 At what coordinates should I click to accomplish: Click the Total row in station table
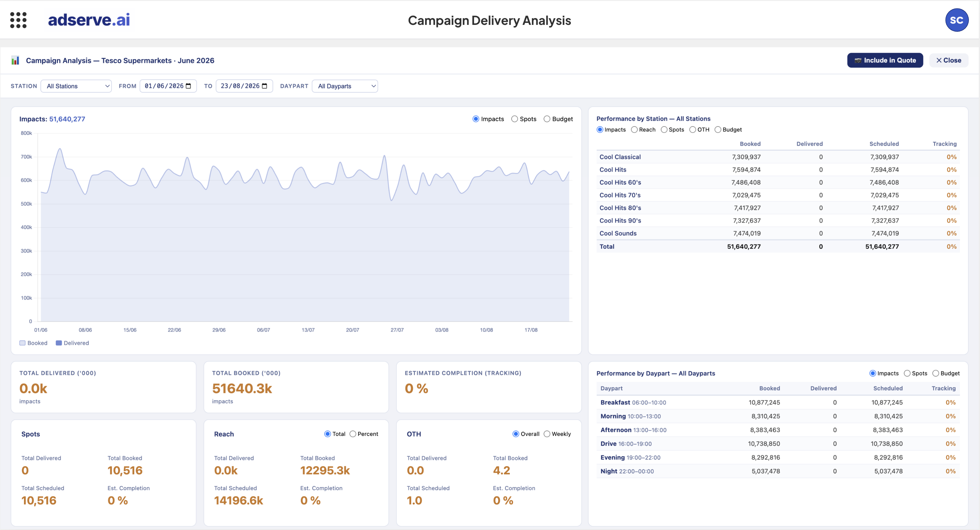[778, 246]
